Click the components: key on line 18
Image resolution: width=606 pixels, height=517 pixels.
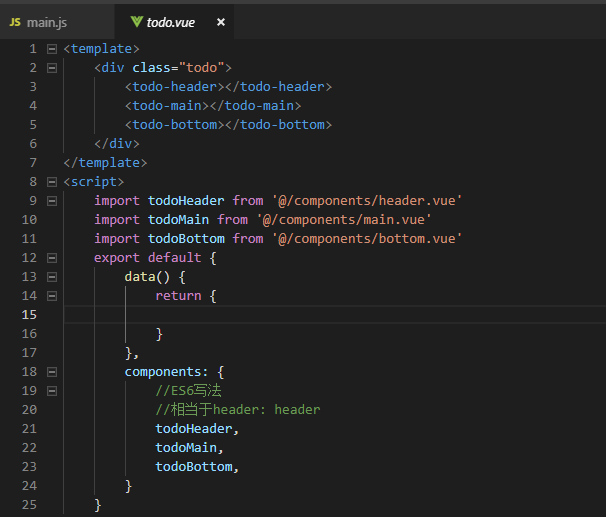(166, 372)
